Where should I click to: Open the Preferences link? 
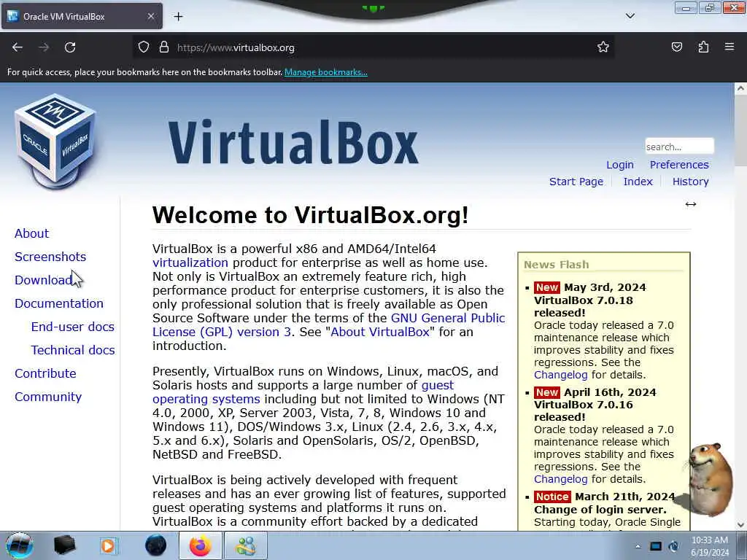[x=679, y=165]
